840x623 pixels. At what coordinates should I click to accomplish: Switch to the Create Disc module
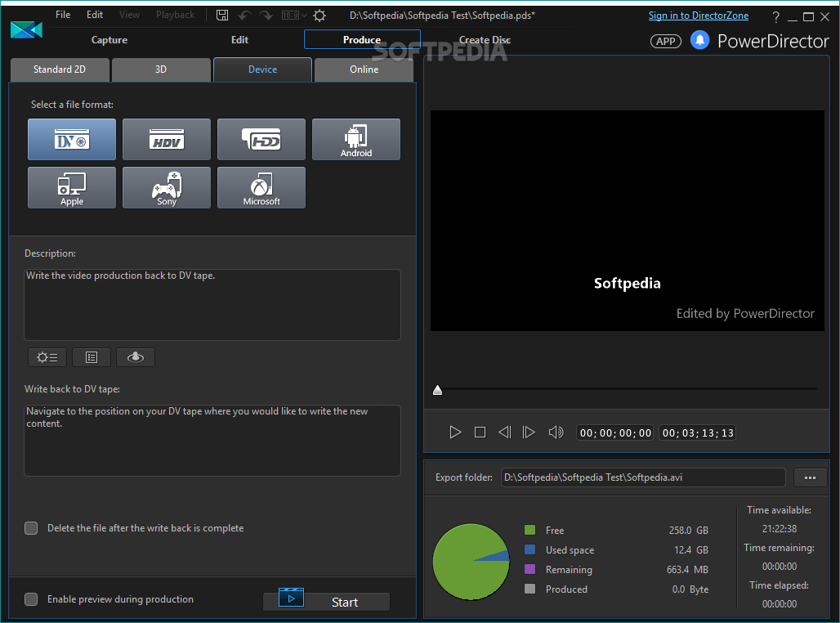[x=485, y=40]
